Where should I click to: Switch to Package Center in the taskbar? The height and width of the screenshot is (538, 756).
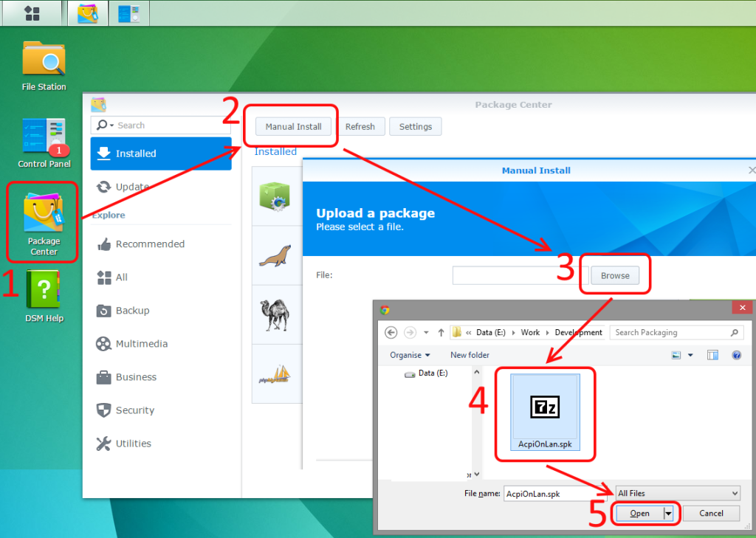87,13
